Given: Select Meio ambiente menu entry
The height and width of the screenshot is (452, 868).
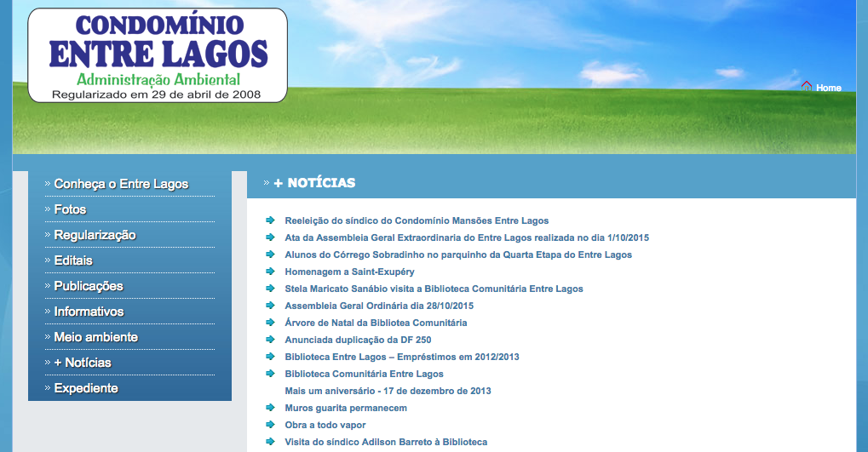Looking at the screenshot, I should point(95,337).
